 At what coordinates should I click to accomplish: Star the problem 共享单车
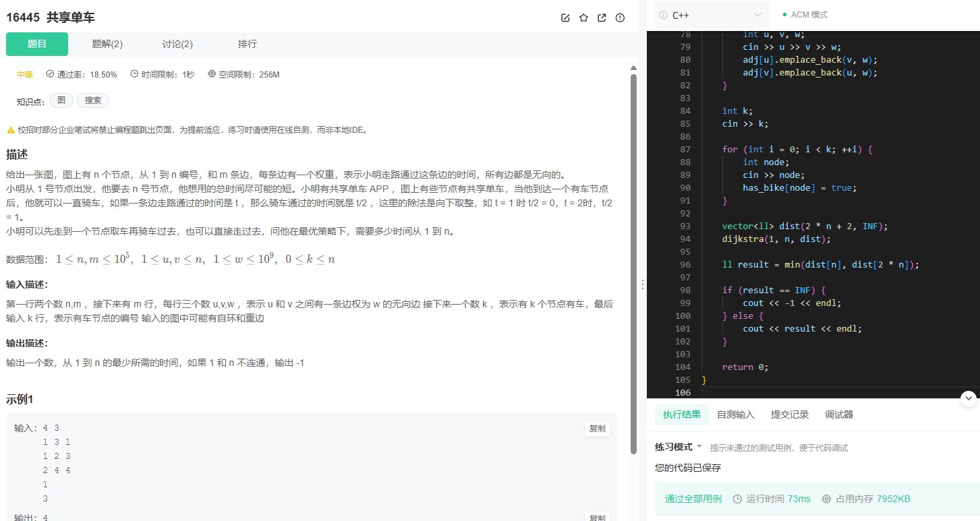pos(583,18)
